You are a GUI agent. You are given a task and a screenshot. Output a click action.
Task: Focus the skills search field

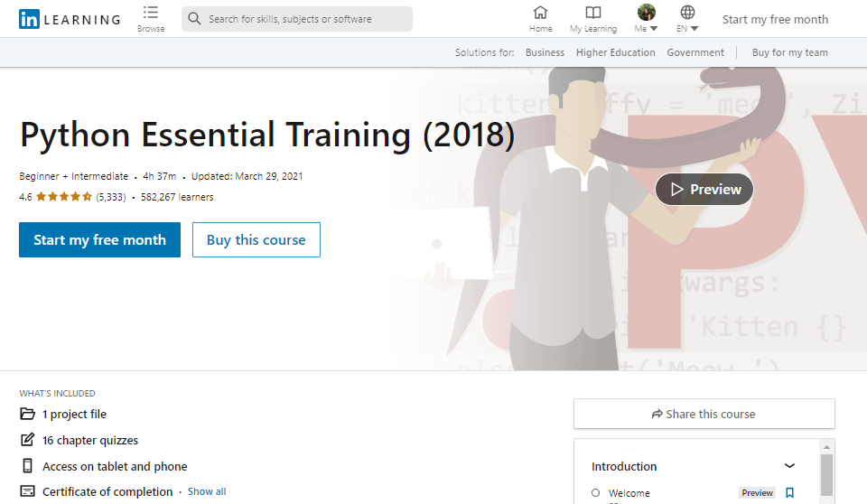pos(297,19)
